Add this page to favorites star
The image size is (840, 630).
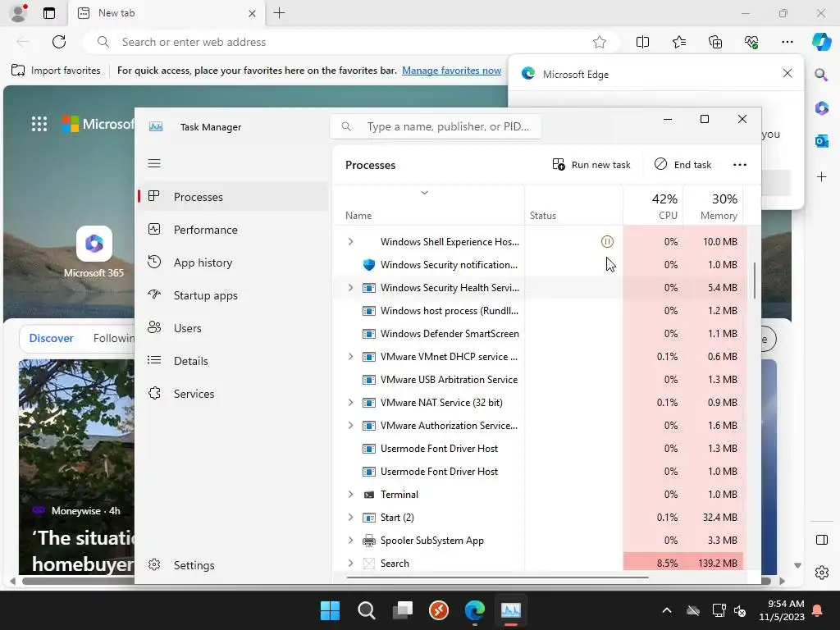tap(600, 42)
